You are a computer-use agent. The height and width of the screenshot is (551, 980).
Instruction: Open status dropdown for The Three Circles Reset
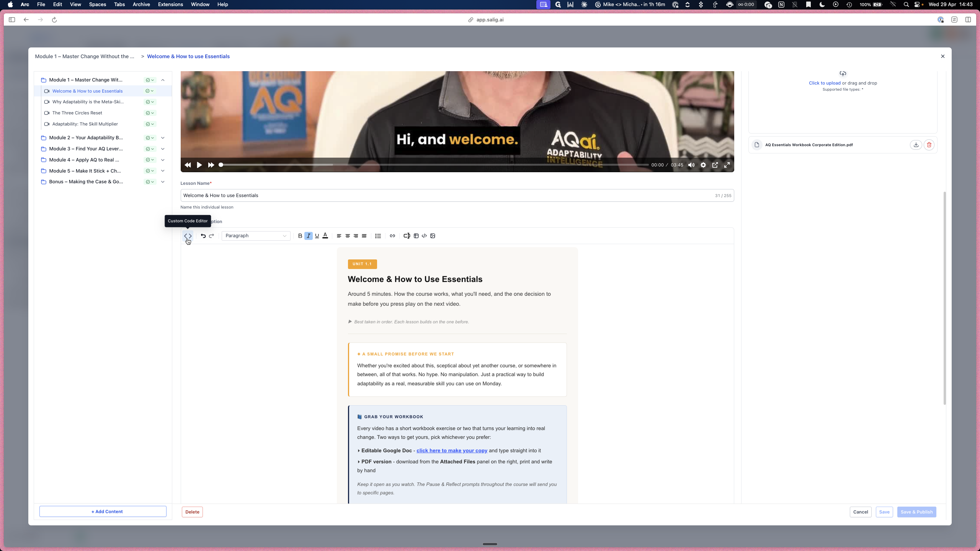pyautogui.click(x=150, y=113)
